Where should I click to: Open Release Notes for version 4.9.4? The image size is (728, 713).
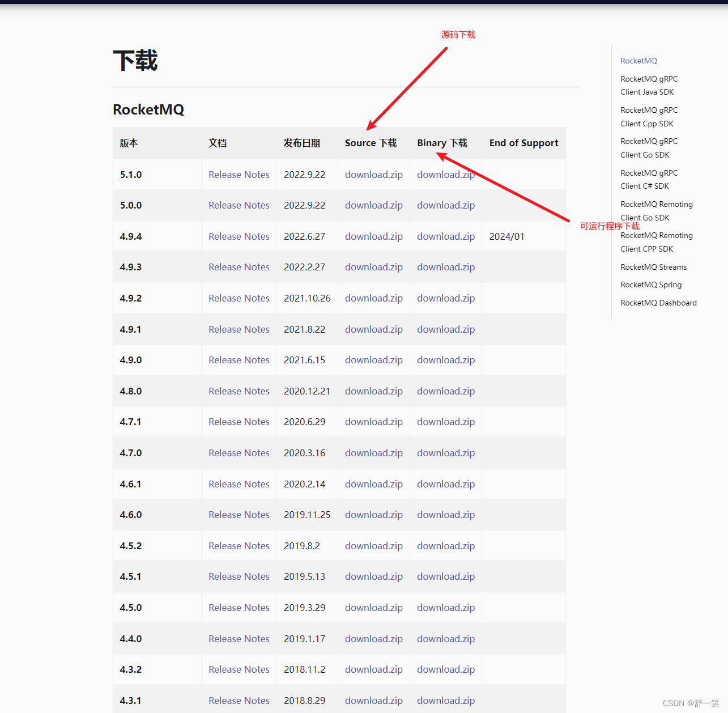pos(239,236)
